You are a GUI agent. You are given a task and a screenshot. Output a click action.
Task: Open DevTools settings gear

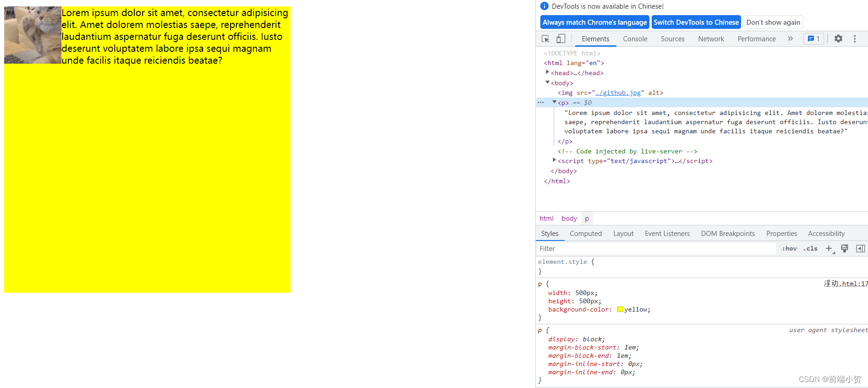(838, 39)
